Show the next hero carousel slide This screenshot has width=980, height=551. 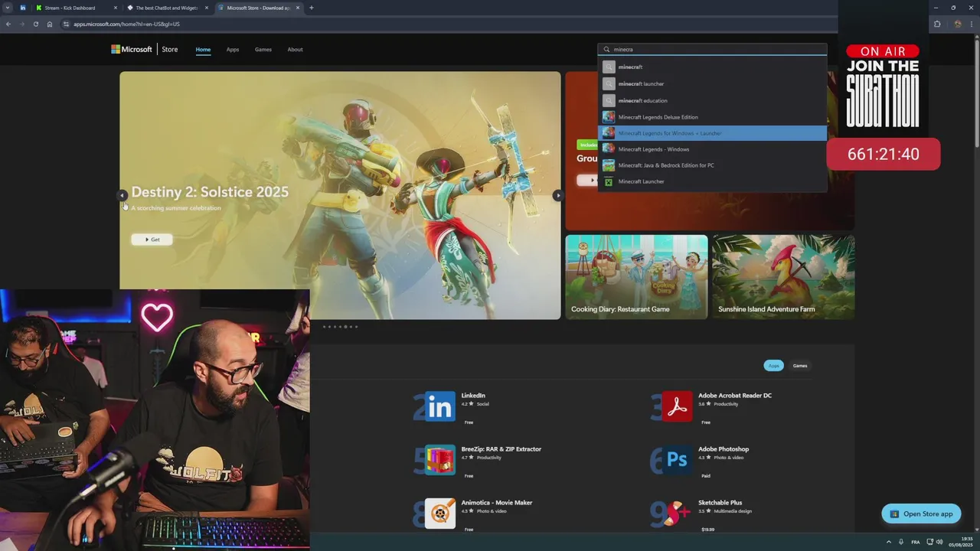click(557, 195)
